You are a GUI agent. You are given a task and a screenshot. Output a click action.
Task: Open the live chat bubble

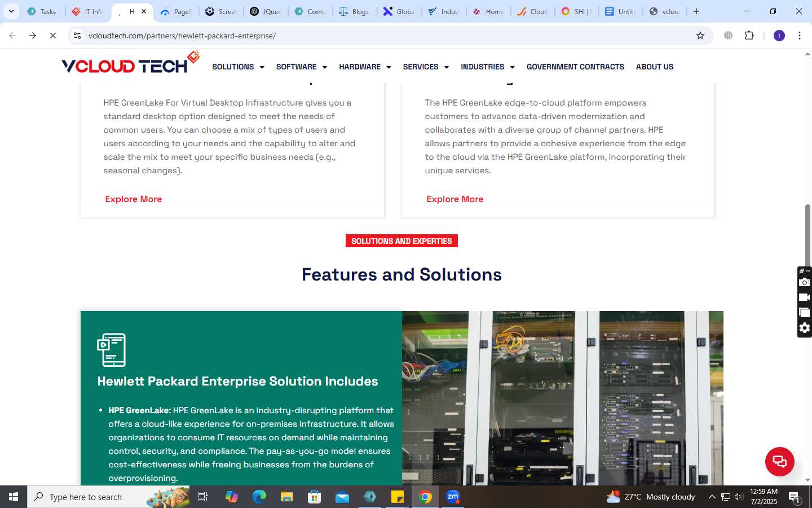[x=779, y=461]
